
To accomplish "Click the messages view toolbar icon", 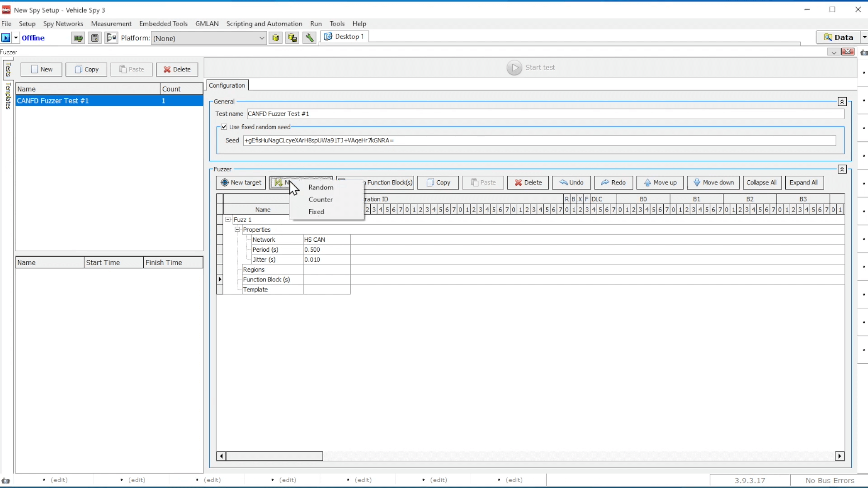I will [111, 38].
